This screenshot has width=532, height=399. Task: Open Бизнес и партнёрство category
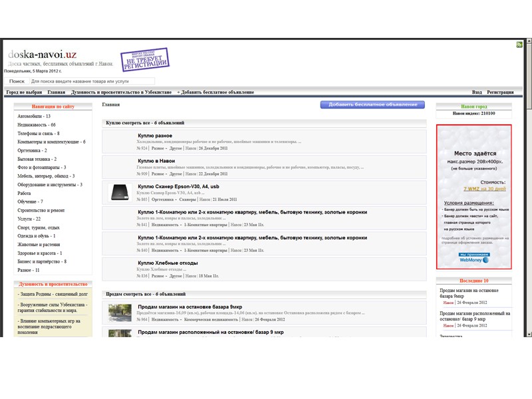tap(42, 261)
